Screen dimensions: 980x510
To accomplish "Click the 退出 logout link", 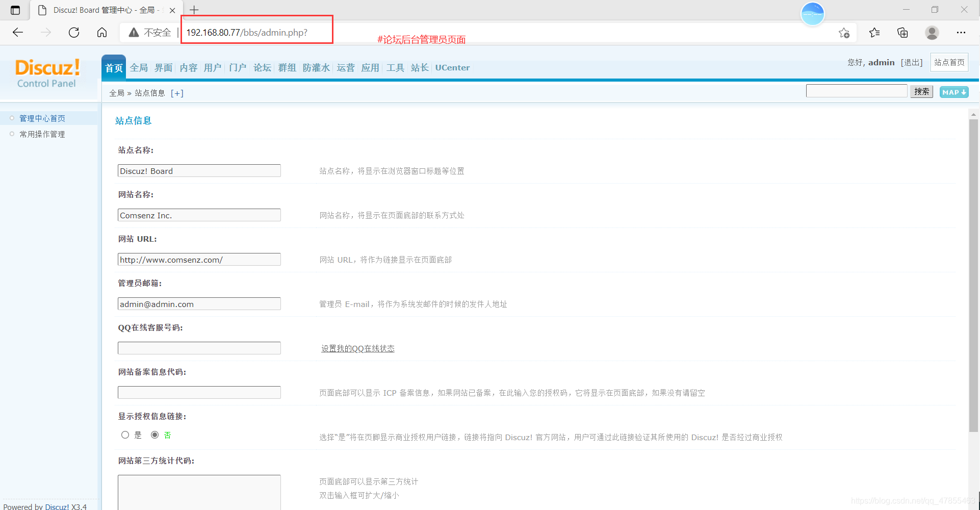I will click(912, 62).
